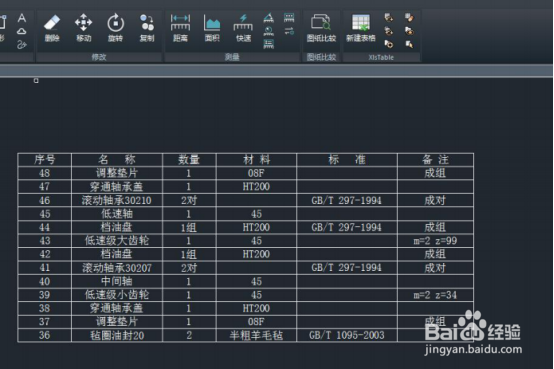
Task: Click the 挡油盘 name in row 44
Action: [117, 227]
